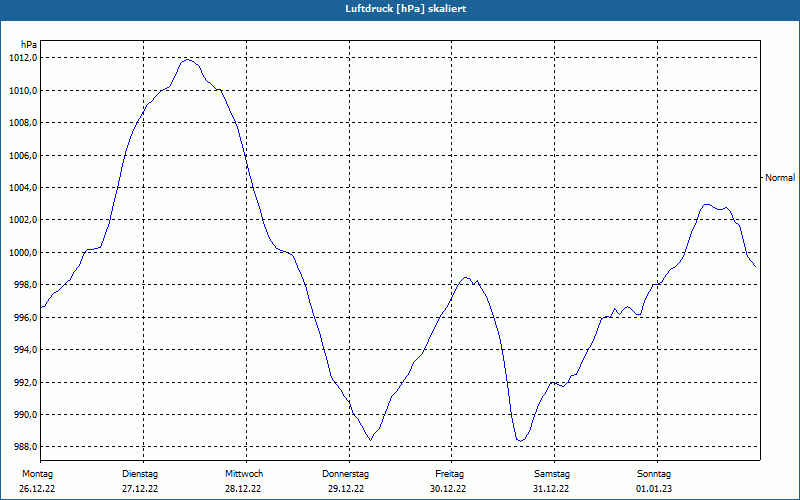800x500 pixels.
Task: Select the '26.12.22' date label
Action: (x=37, y=489)
